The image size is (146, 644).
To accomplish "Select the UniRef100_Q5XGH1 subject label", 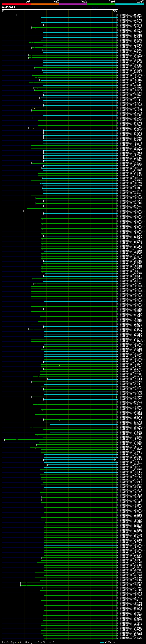I will (131, 309).
